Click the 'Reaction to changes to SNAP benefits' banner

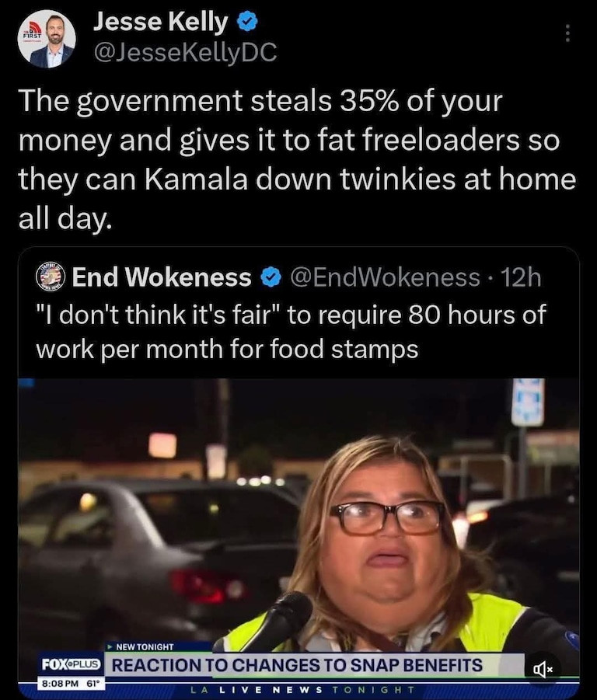[297, 665]
